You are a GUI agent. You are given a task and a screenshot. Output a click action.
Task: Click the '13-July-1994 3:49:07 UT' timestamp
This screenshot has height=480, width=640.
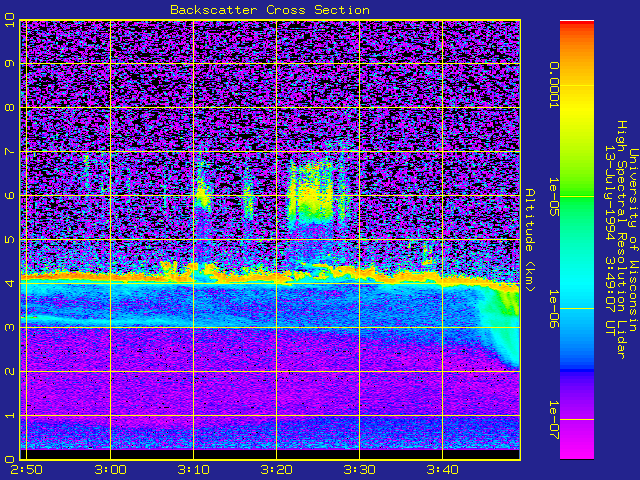[x=610, y=240]
